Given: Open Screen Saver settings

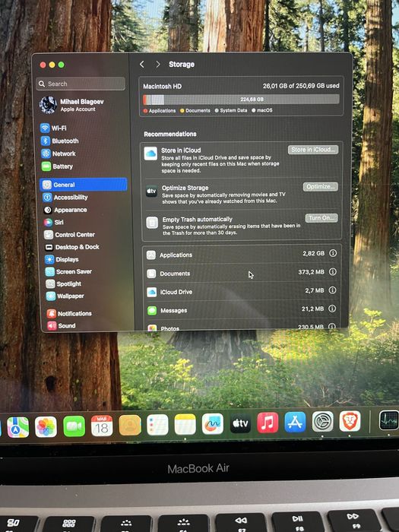Looking at the screenshot, I should click(69, 271).
